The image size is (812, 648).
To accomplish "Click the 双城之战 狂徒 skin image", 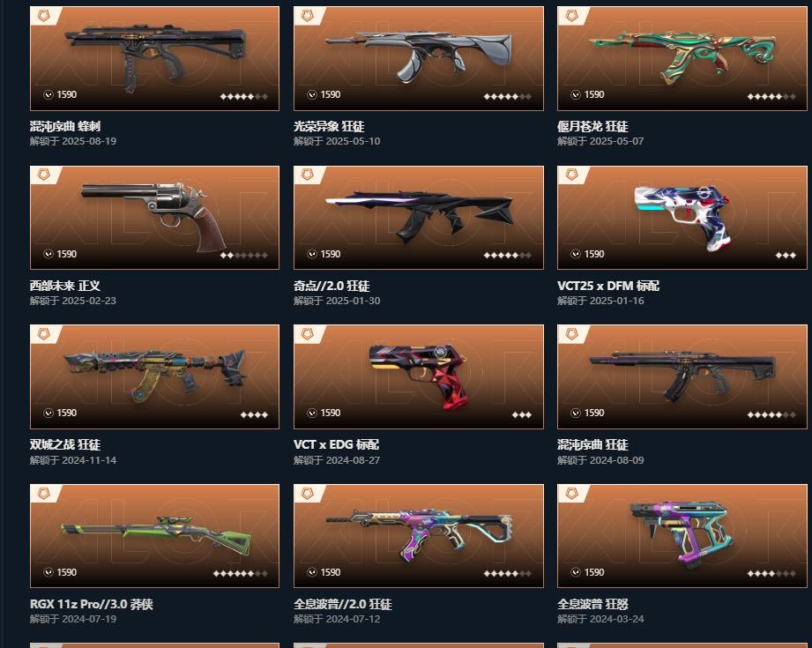I will click(154, 376).
